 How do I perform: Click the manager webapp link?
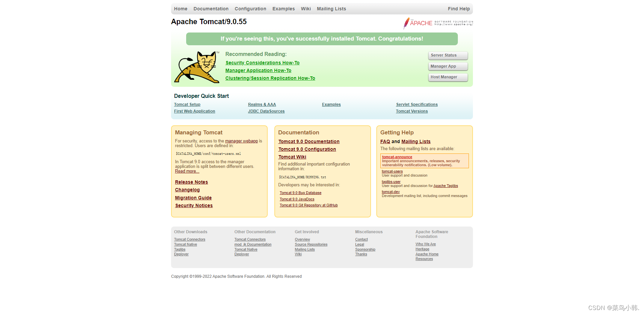pos(241,141)
